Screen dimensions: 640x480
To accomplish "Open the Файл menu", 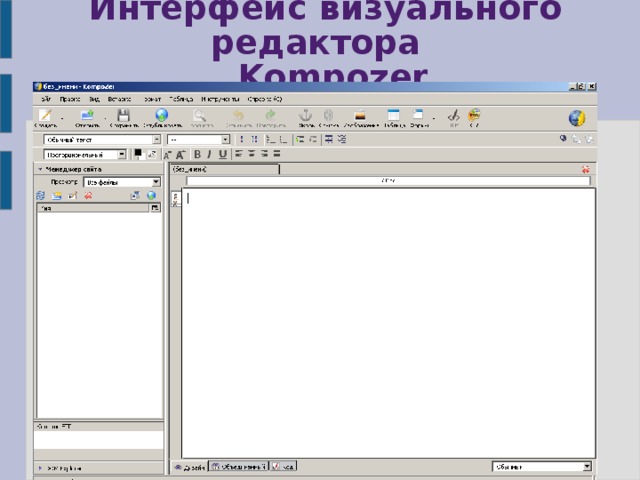I will [x=46, y=99].
